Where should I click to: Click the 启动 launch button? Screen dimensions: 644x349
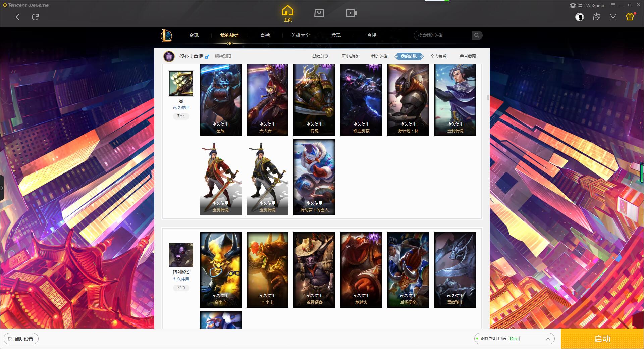point(602,339)
